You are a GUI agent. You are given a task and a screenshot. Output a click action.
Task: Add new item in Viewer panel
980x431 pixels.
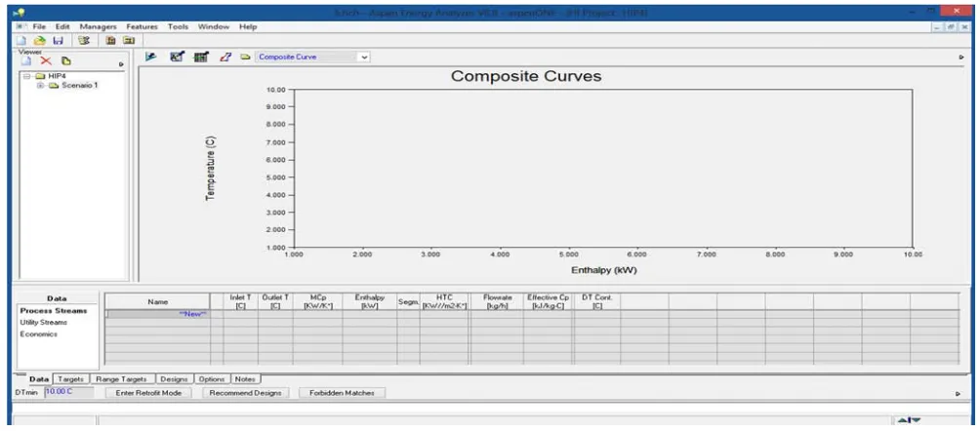click(x=26, y=61)
